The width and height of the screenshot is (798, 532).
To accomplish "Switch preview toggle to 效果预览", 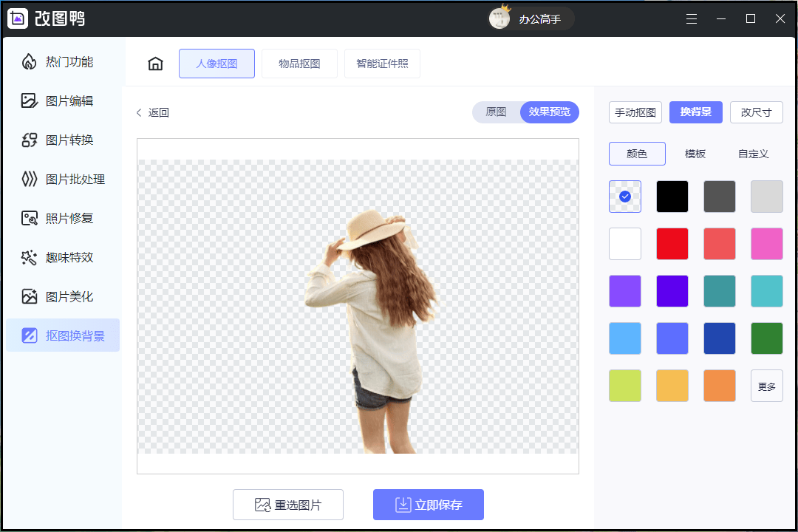I will [549, 112].
